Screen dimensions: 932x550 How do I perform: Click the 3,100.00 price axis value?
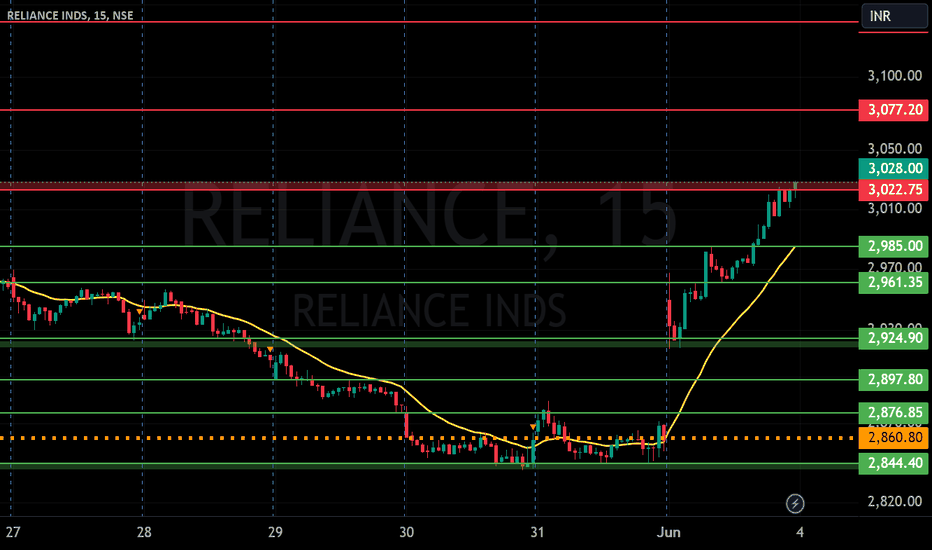click(x=895, y=76)
